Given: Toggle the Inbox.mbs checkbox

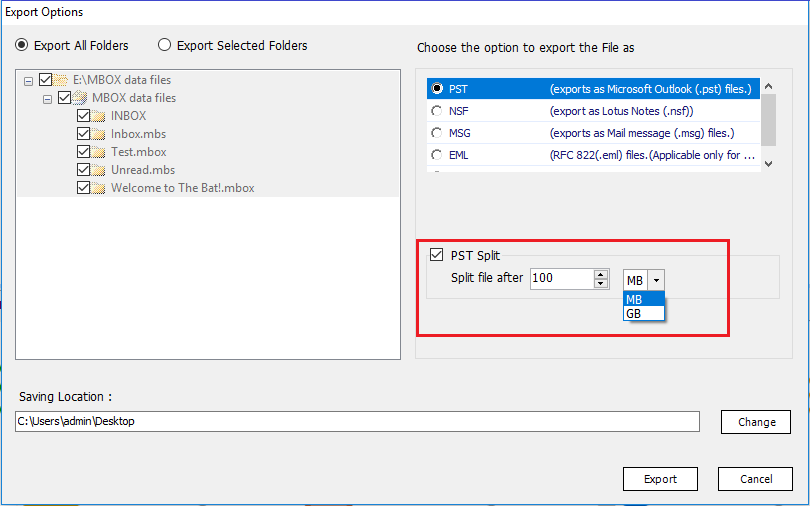Looking at the screenshot, I should click(x=83, y=133).
